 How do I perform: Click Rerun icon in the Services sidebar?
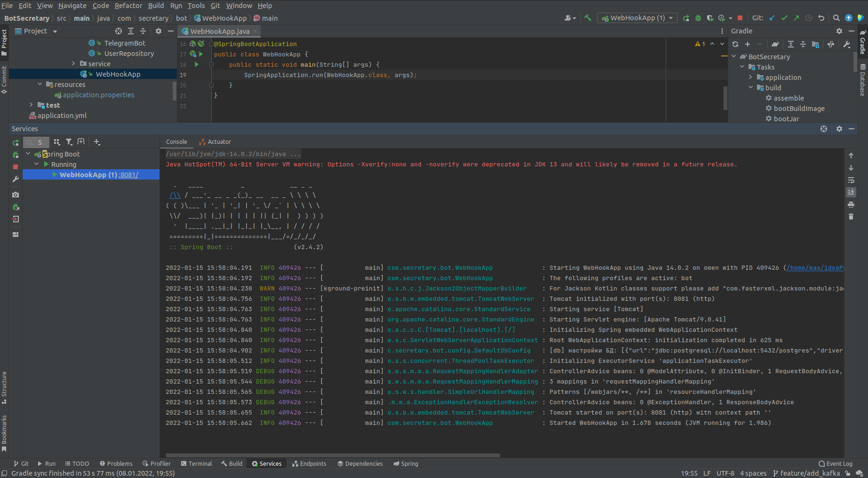(x=16, y=142)
